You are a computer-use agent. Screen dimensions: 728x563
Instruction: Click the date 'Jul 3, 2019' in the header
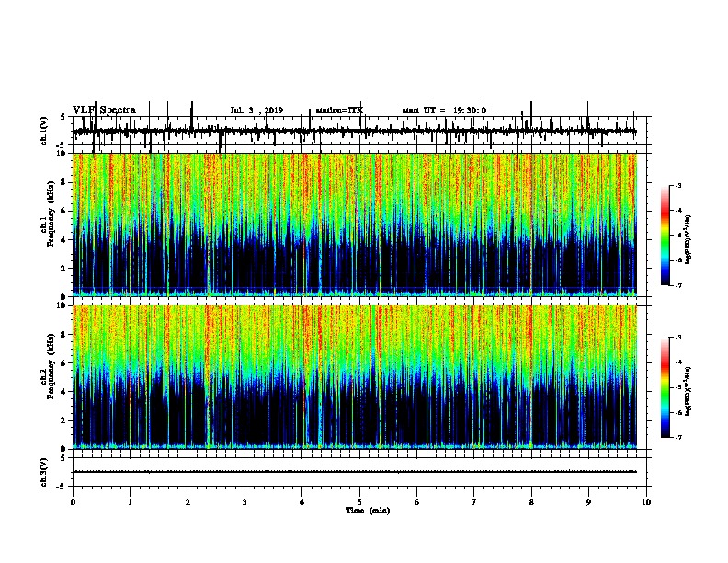pos(256,110)
